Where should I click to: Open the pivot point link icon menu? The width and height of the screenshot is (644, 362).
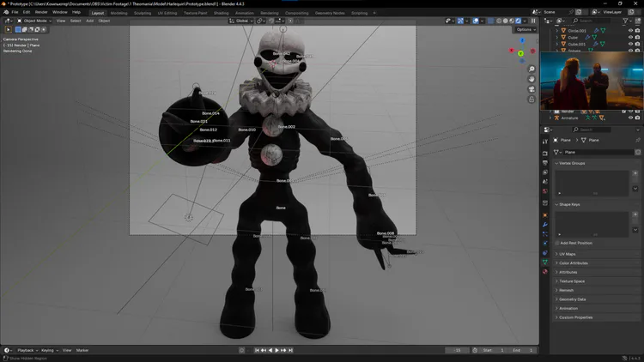point(261,21)
